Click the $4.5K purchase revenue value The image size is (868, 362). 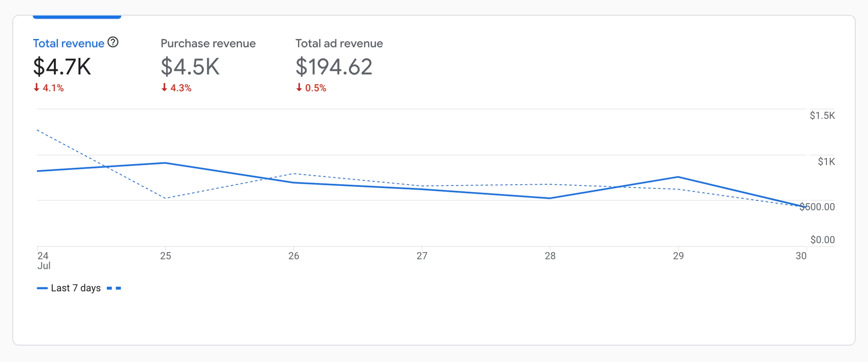click(x=190, y=67)
